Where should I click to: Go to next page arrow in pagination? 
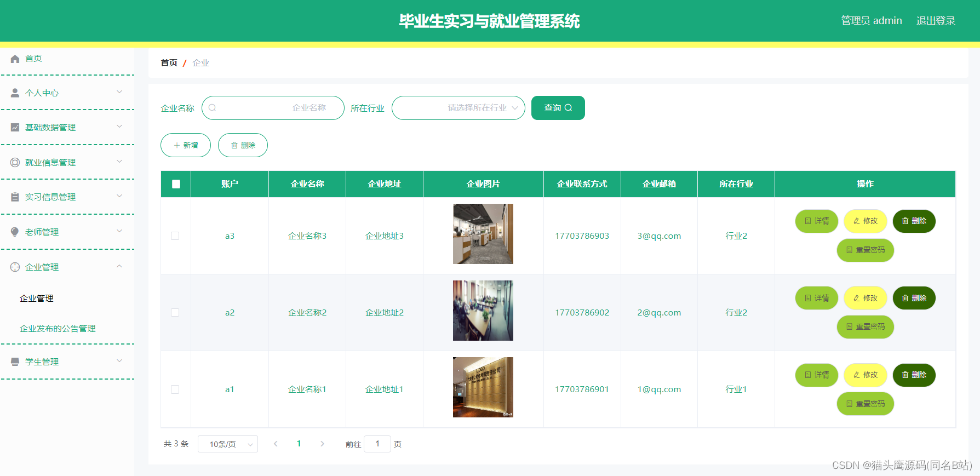[322, 444]
